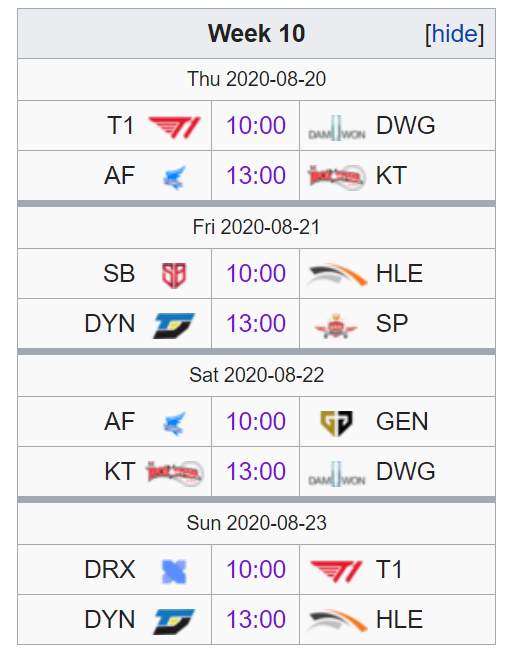Click the Hanwha Life logo on Friday's row
This screenshot has width=524, height=668.
click(337, 274)
